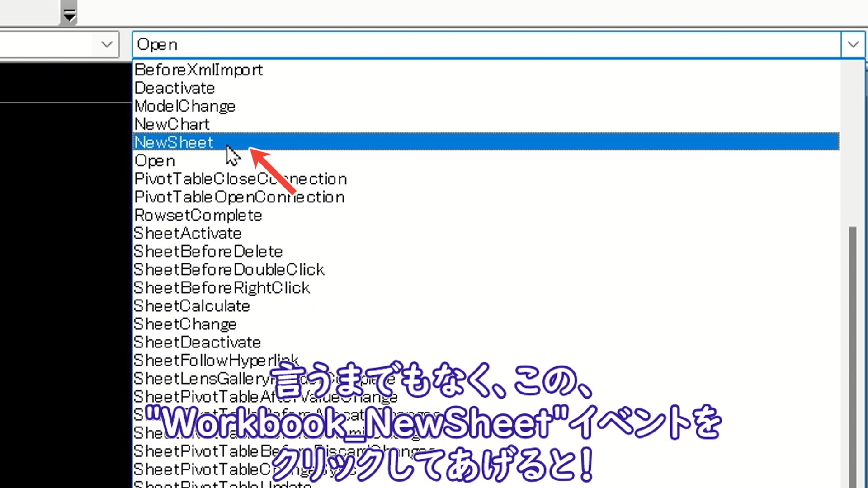Choose Deactivate from event list
This screenshot has width=868, height=488.
click(x=175, y=88)
